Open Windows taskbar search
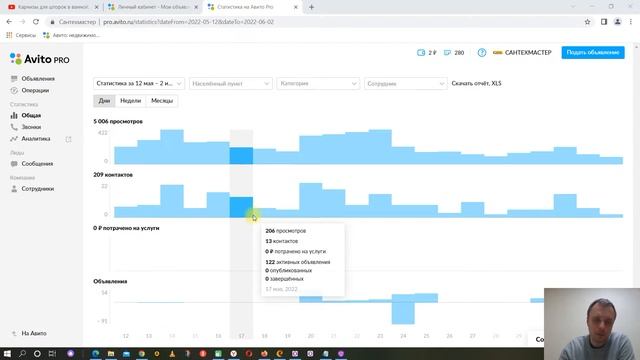Image resolution: width=640 pixels, height=360 pixels. coord(22,353)
